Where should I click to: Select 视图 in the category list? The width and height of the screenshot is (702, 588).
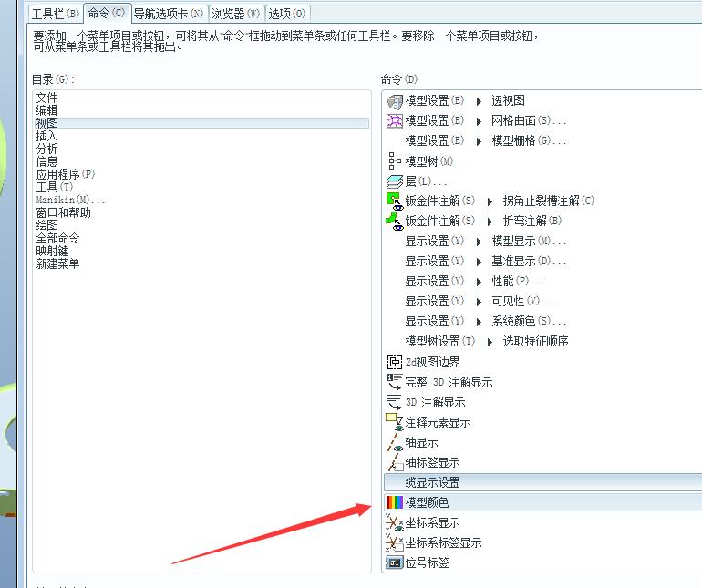201,123
